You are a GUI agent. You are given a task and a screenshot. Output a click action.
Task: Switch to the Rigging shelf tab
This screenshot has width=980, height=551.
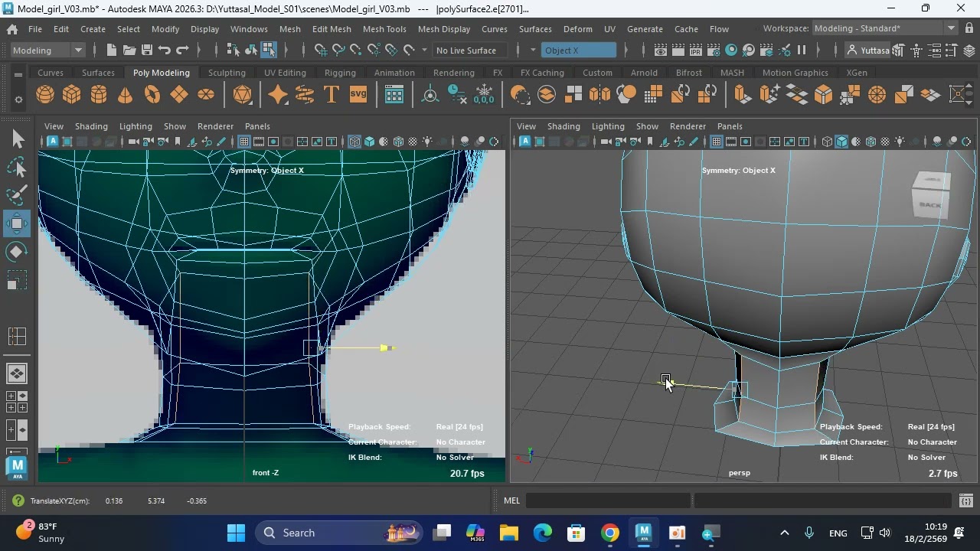pos(340,73)
